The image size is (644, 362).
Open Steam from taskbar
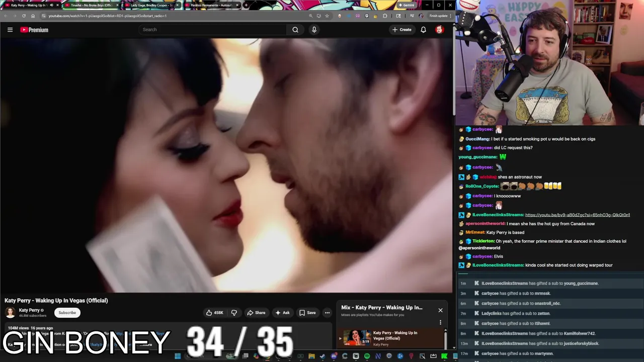(323, 356)
